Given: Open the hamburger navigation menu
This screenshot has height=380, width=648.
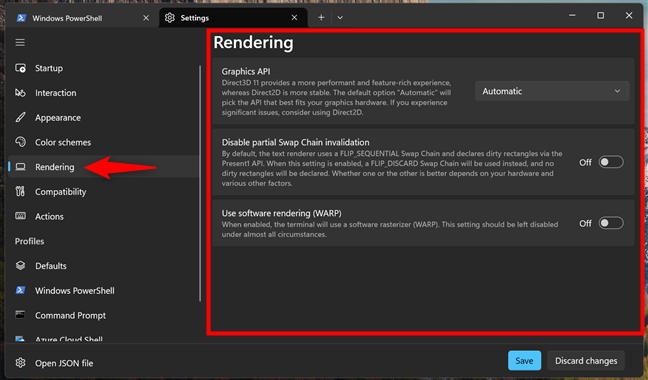Looking at the screenshot, I should pos(20,43).
